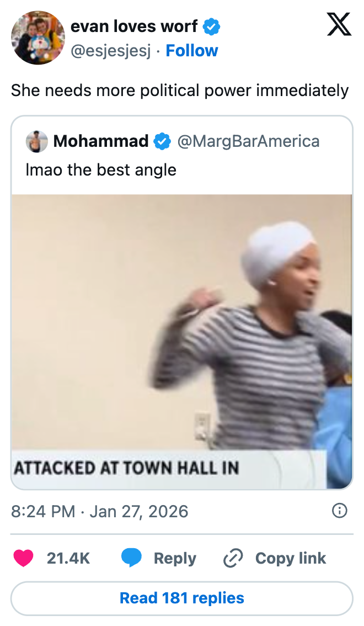364x626 pixels.
Task: Follow the @esjesjesj account
Action: 192,51
